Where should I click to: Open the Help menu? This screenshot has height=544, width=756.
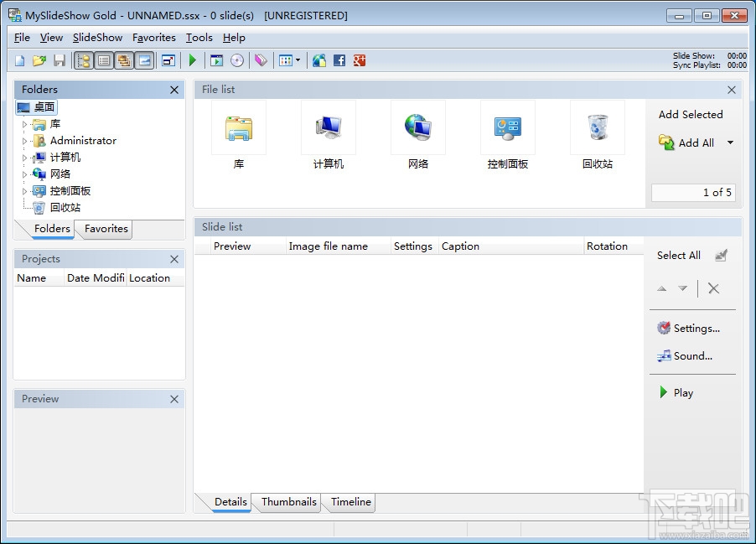234,38
